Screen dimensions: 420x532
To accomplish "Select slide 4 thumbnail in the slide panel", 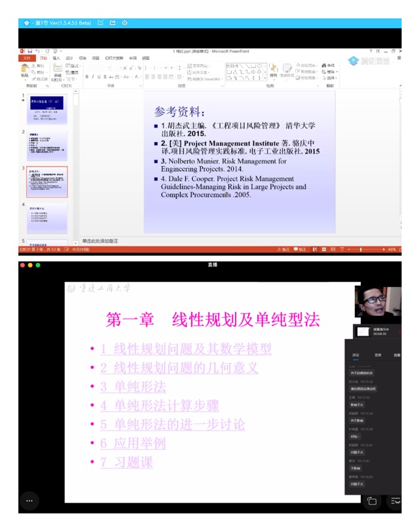I will 47,218.
